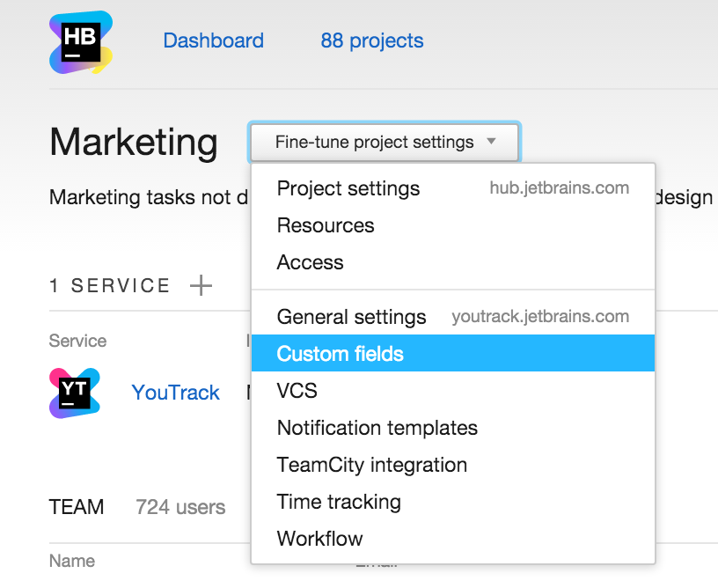Go to the Dashboard link
The image size is (718, 588).
click(x=214, y=40)
